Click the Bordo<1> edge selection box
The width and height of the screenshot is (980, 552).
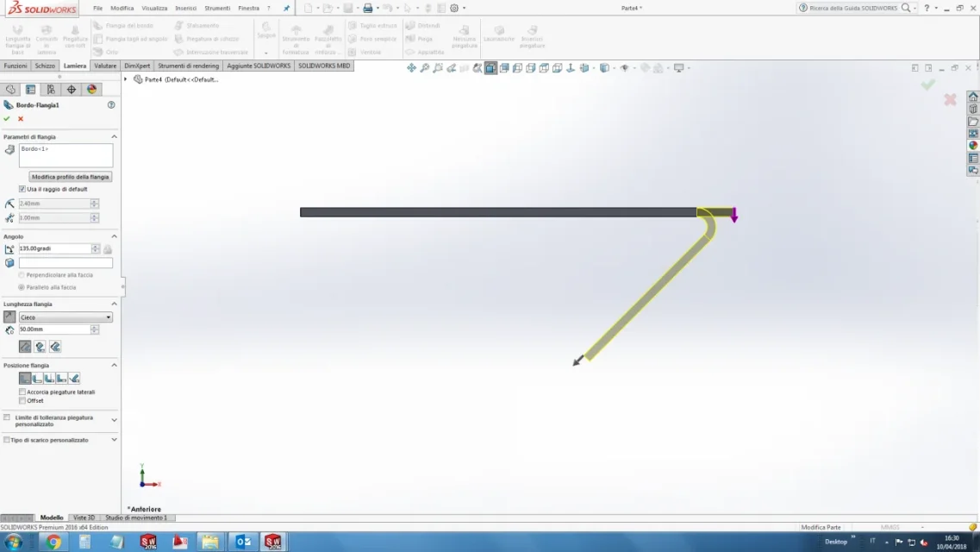pyautogui.click(x=66, y=155)
